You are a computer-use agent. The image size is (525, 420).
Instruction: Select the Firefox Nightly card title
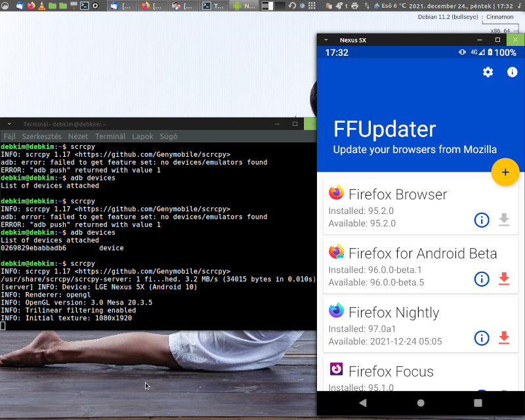tap(394, 312)
